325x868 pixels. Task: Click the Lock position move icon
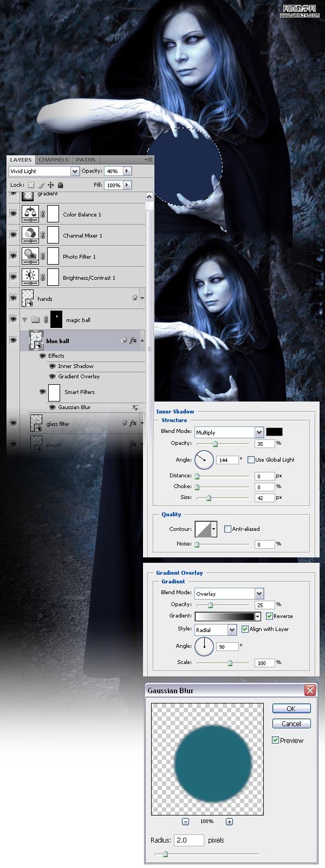coord(51,185)
